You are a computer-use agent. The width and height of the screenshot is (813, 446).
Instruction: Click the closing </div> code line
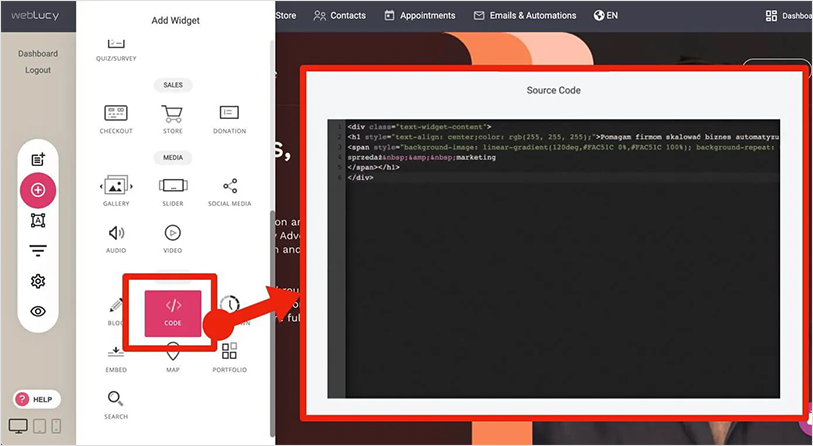pos(360,177)
